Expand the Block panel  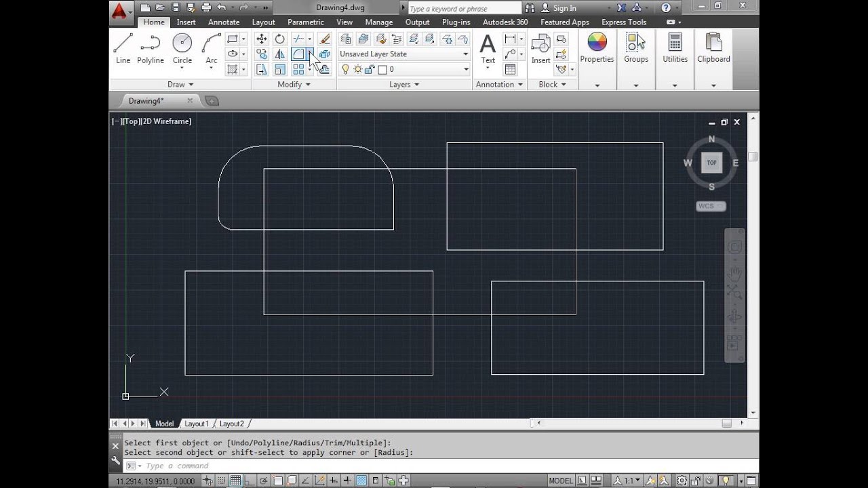(x=552, y=84)
